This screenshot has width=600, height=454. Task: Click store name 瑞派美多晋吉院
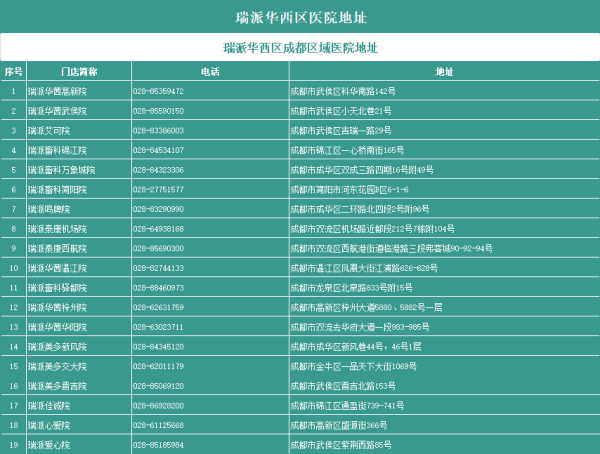pyautogui.click(x=57, y=386)
